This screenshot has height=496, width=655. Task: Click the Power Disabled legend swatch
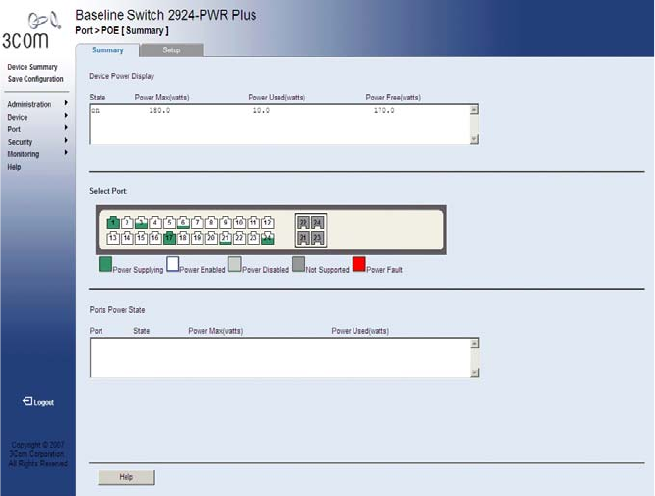[235, 265]
